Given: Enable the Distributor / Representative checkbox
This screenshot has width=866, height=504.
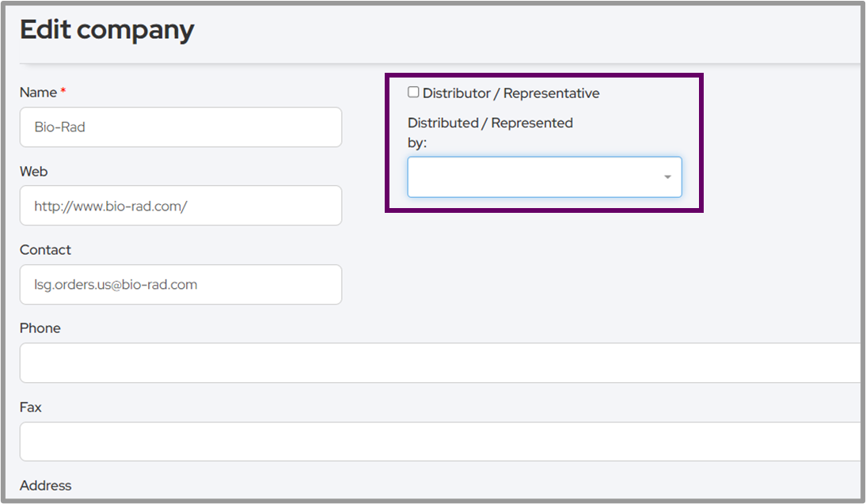Looking at the screenshot, I should (x=413, y=93).
